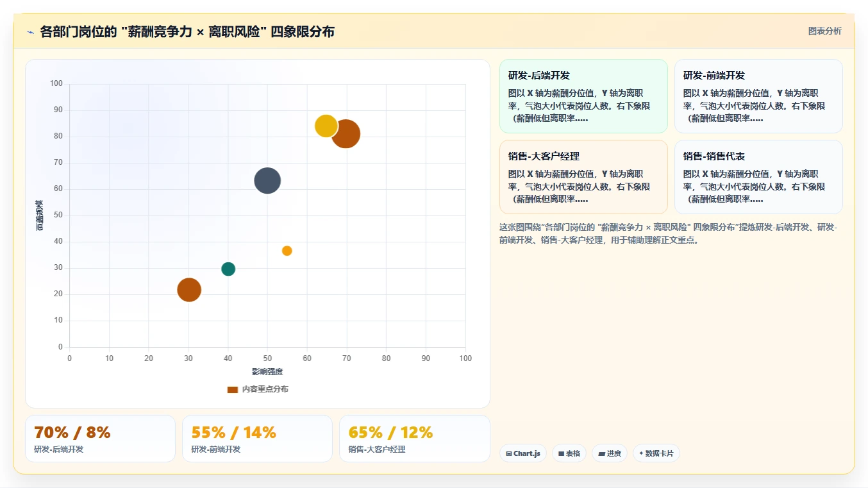Click the 65% / 12% stat card
The image size is (868, 488).
point(414,439)
